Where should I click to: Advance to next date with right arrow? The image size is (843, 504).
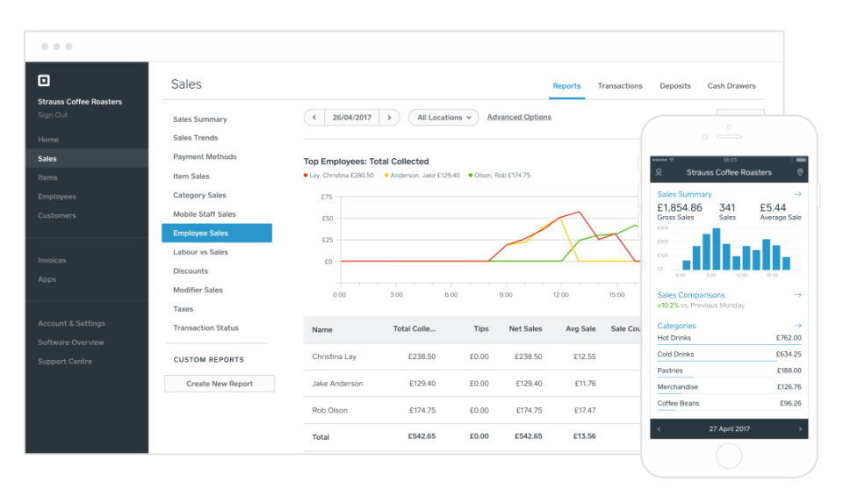pos(389,117)
